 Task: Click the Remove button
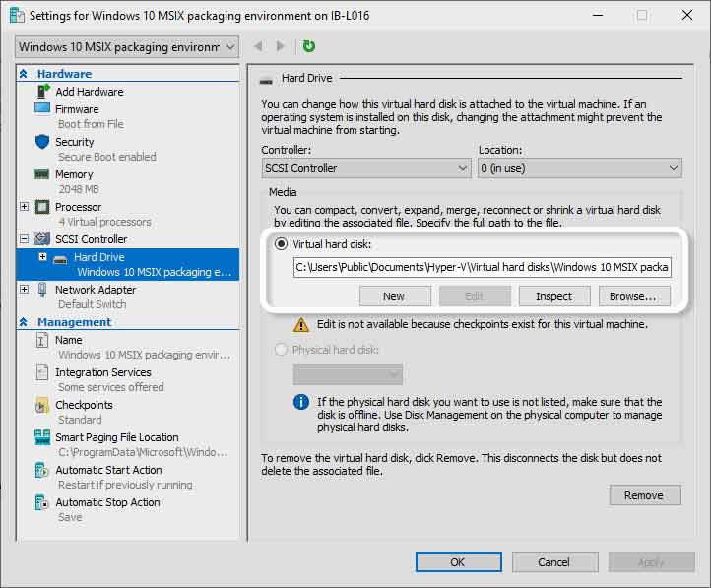tap(645, 495)
